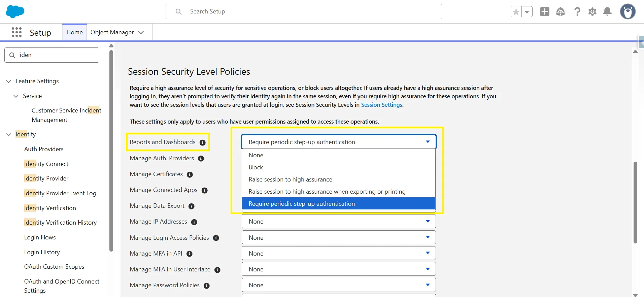Open the App Launcher dots icon
Screen dimensions: 644x297
[x=16, y=32]
